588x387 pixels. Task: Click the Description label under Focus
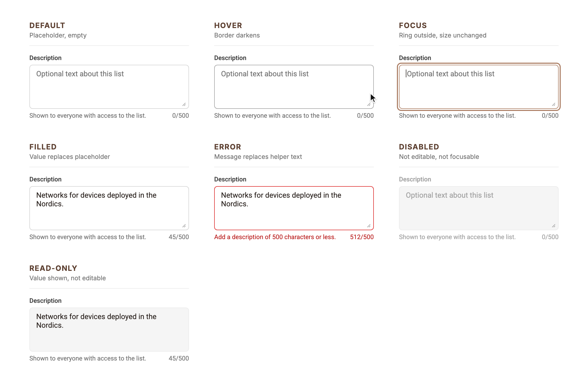click(x=415, y=58)
